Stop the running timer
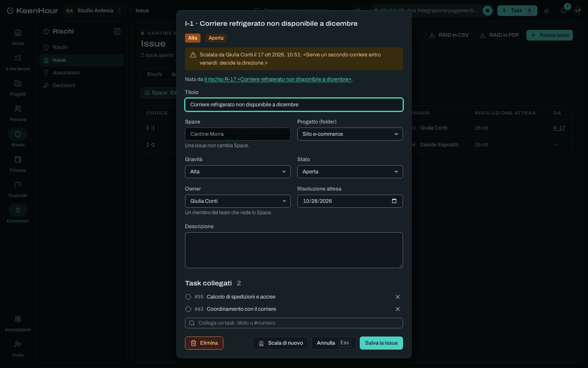588x368 pixels. click(x=488, y=11)
